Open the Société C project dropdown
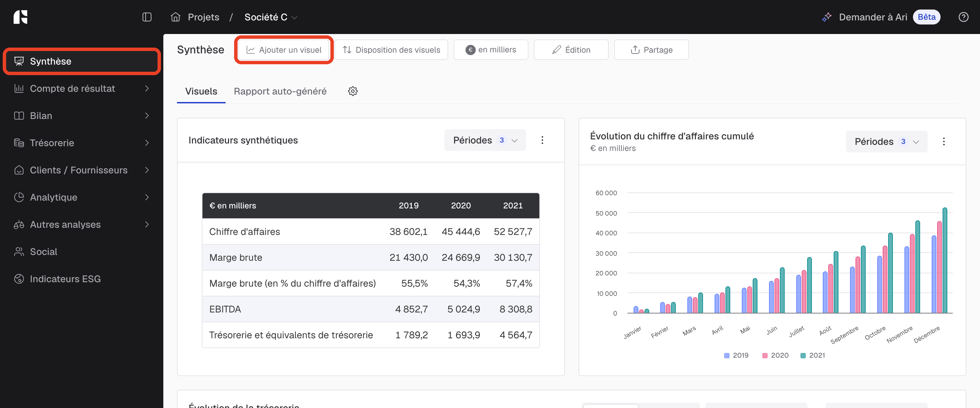 click(x=271, y=17)
